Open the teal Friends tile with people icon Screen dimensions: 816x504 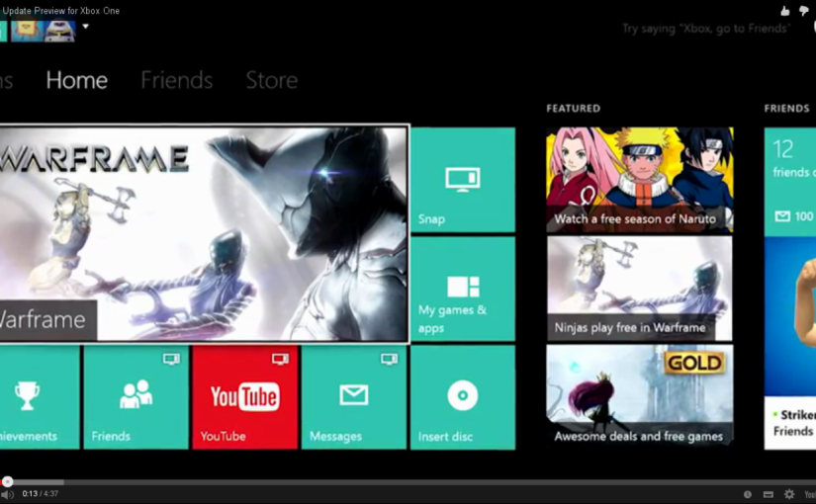click(x=136, y=397)
